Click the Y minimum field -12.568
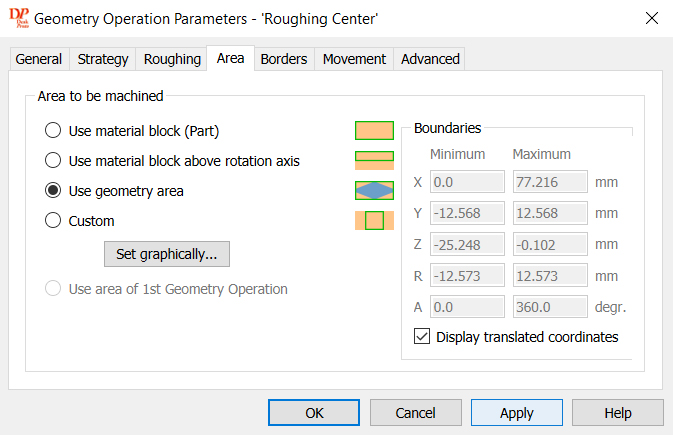The image size is (673, 435). point(467,213)
